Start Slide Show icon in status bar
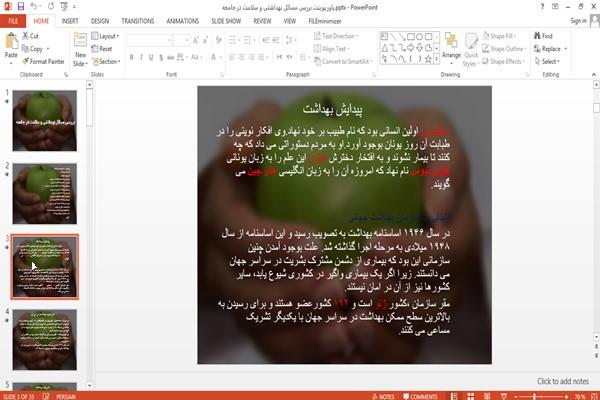 tap(504, 396)
